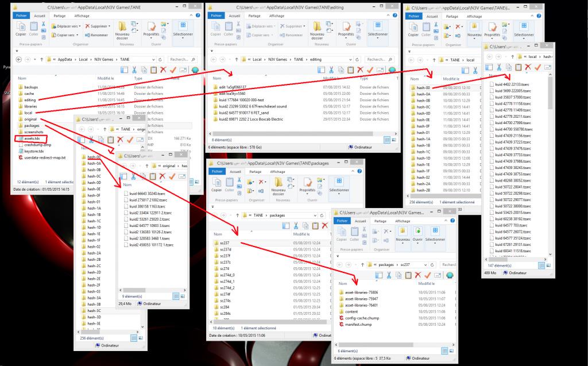Click the N3V Games breadcrumb in TANE window address bar

pos(103,59)
